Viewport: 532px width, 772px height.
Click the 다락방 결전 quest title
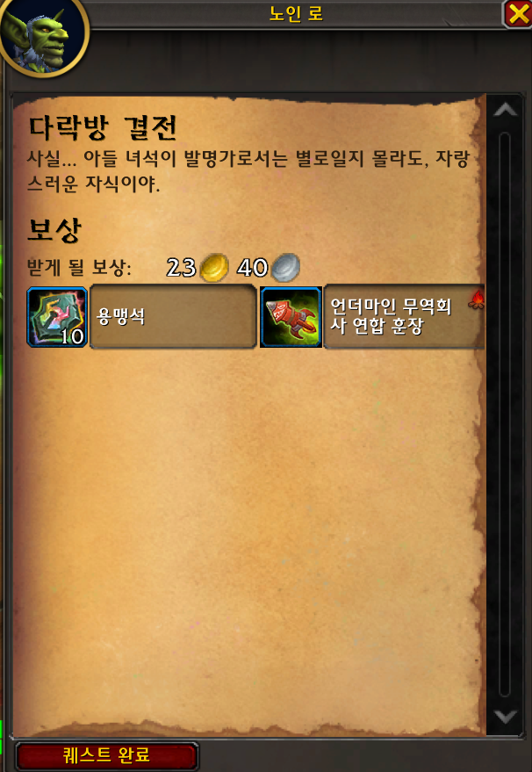click(103, 128)
